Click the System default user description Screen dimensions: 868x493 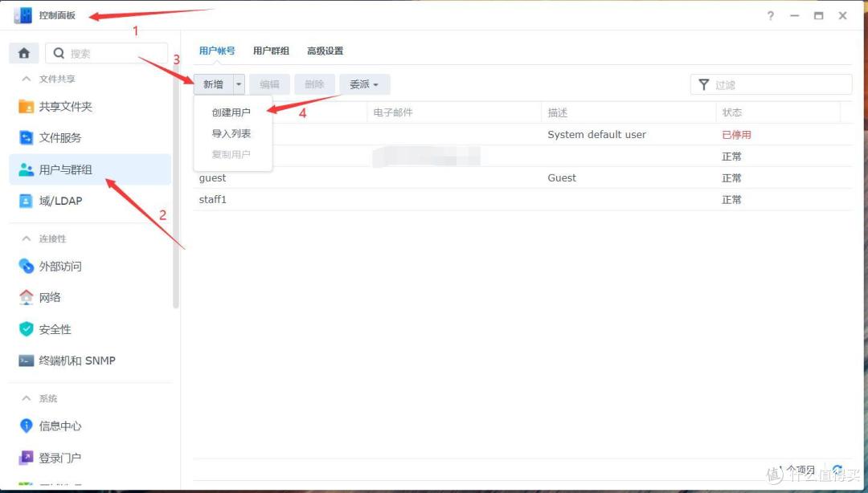click(x=596, y=134)
